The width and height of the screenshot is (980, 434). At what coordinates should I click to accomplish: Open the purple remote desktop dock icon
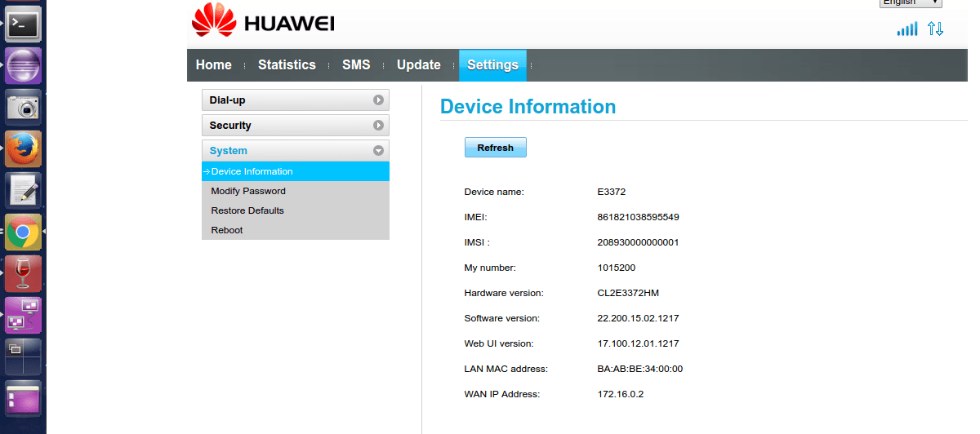pos(23,316)
